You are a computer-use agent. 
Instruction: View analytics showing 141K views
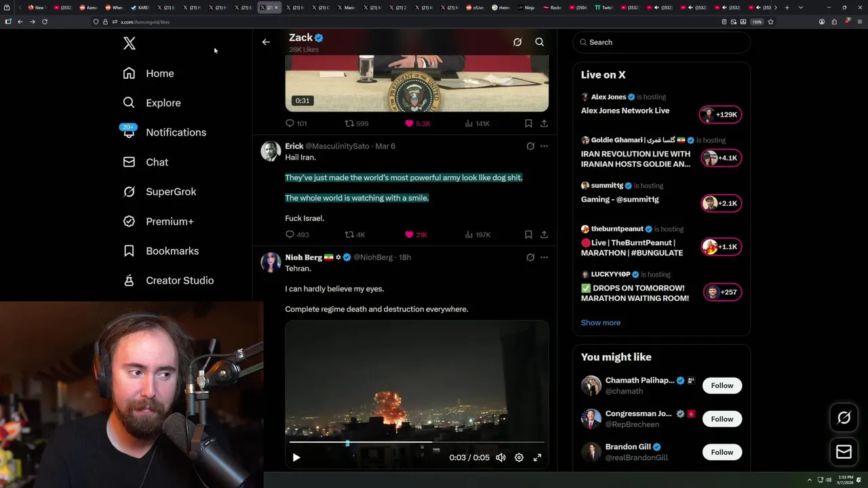tap(477, 123)
